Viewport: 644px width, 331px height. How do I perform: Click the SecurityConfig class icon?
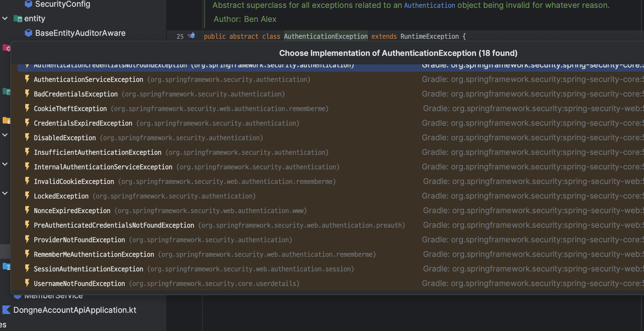click(29, 4)
